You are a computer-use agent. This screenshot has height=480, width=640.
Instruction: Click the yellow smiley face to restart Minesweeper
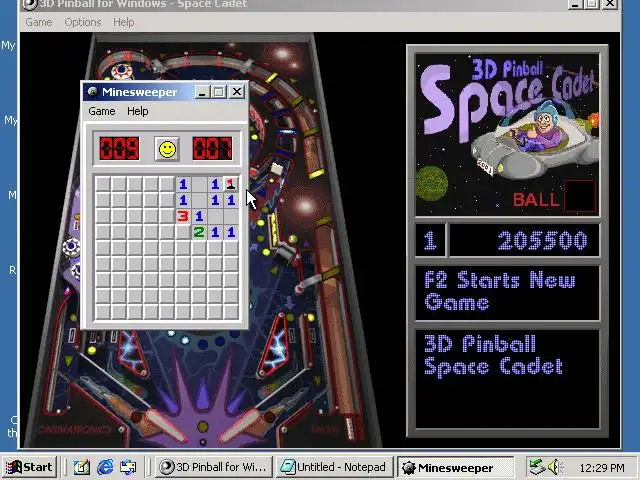[167, 149]
